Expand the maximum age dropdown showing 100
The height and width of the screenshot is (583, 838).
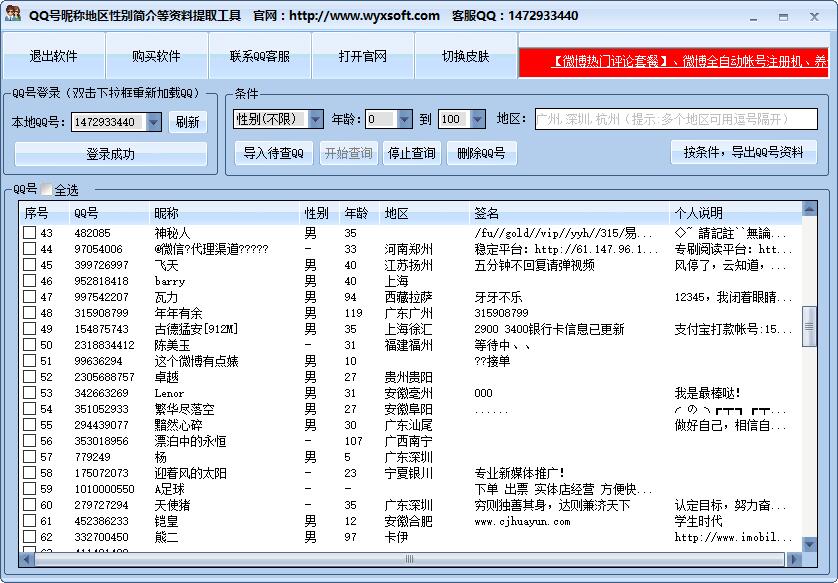coord(478,119)
